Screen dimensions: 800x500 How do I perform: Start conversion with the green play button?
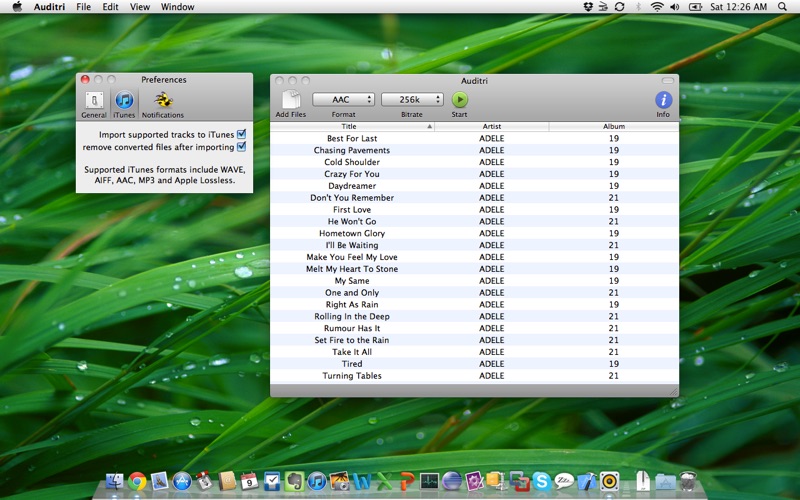[x=459, y=99]
